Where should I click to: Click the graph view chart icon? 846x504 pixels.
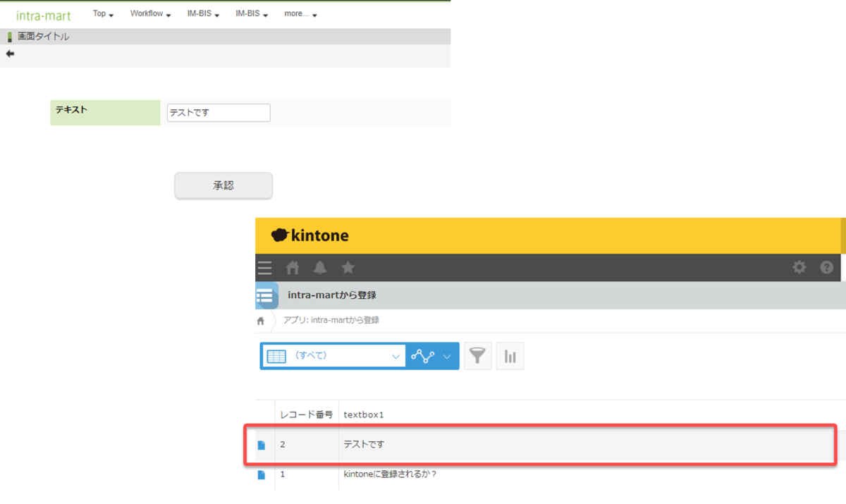click(423, 356)
